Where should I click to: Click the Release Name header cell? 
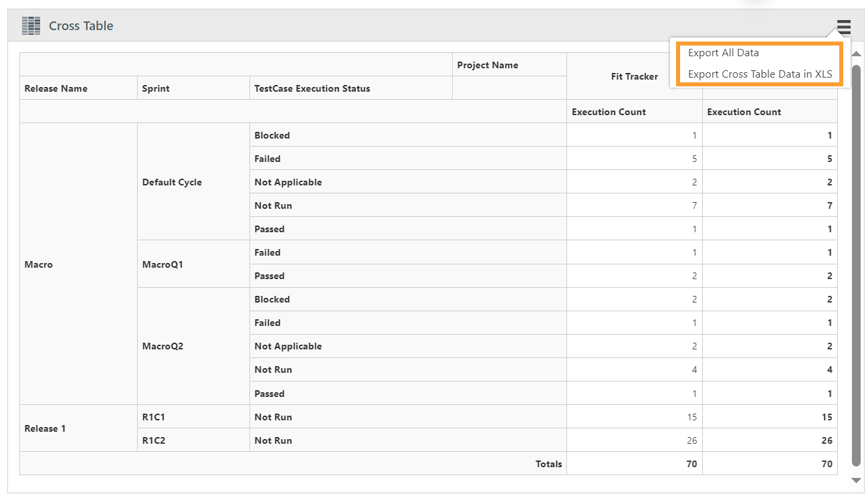[x=56, y=88]
